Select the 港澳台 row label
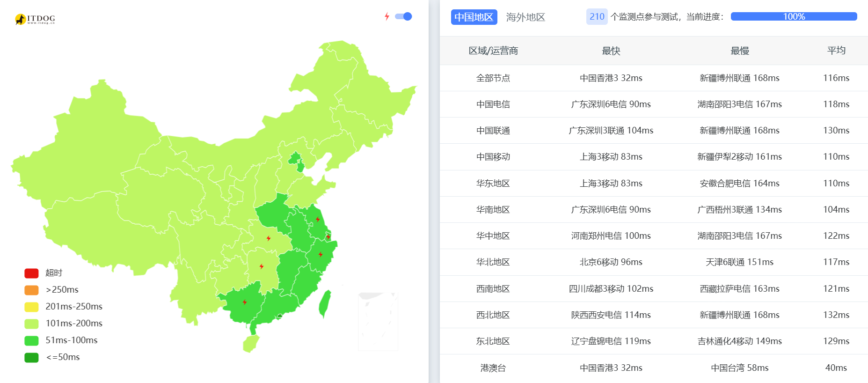868x383 pixels. (x=493, y=368)
